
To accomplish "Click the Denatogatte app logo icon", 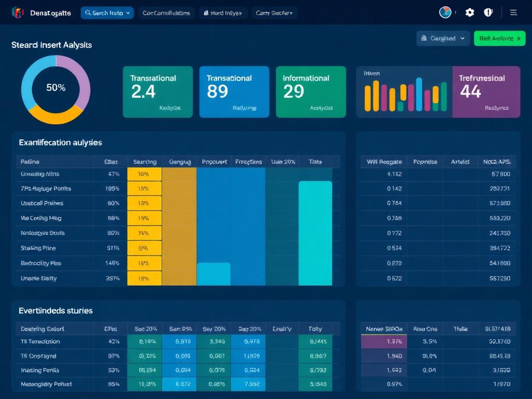I will coord(18,12).
